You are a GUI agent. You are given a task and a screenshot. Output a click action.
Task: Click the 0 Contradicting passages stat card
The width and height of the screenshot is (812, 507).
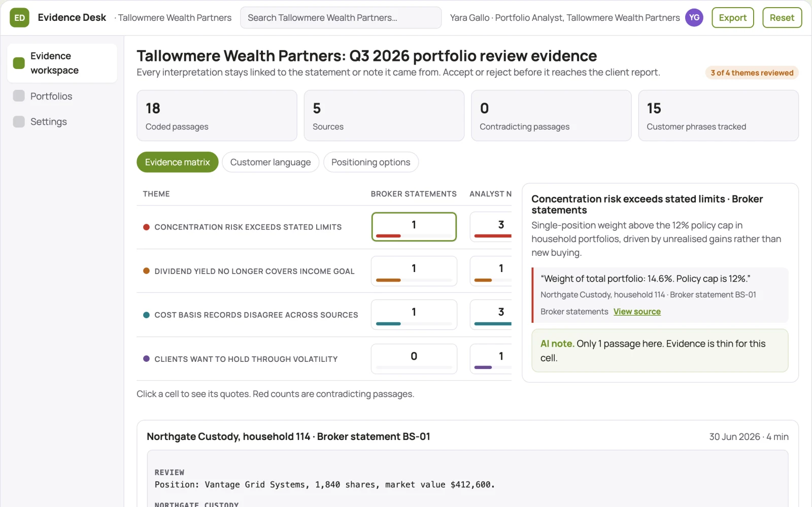point(551,116)
